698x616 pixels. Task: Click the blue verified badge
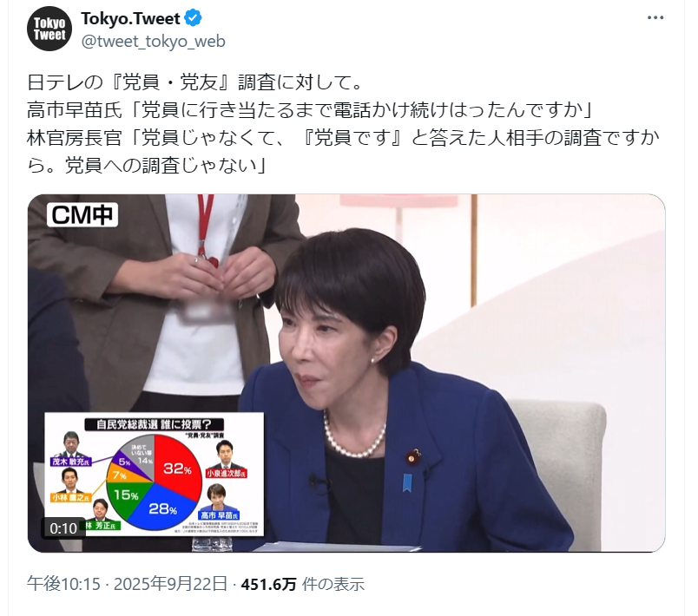[193, 18]
